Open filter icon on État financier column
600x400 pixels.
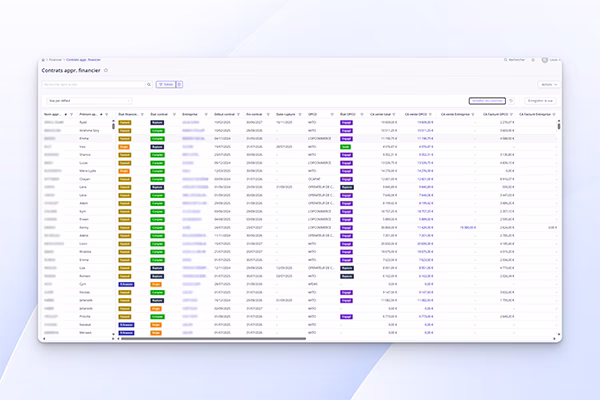coord(142,114)
